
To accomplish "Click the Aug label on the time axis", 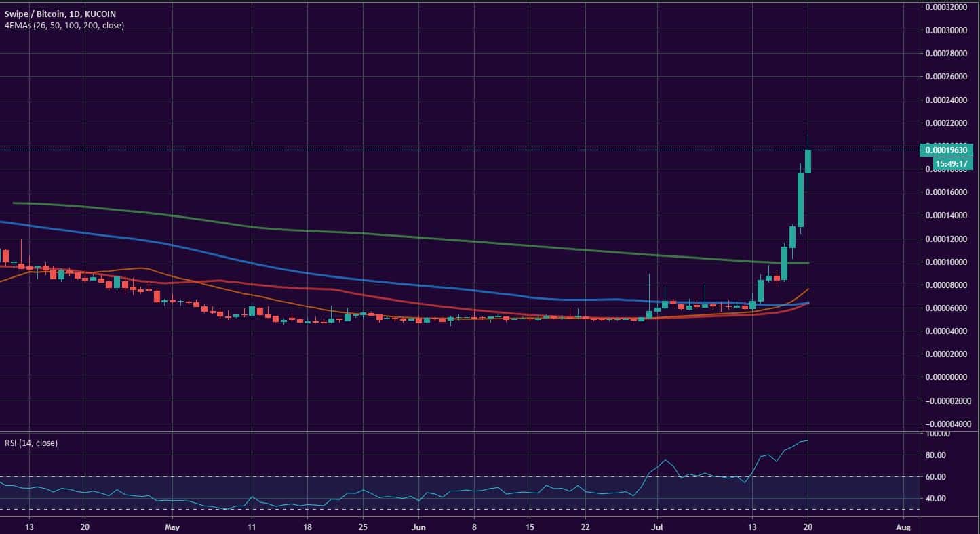I will [x=903, y=527].
